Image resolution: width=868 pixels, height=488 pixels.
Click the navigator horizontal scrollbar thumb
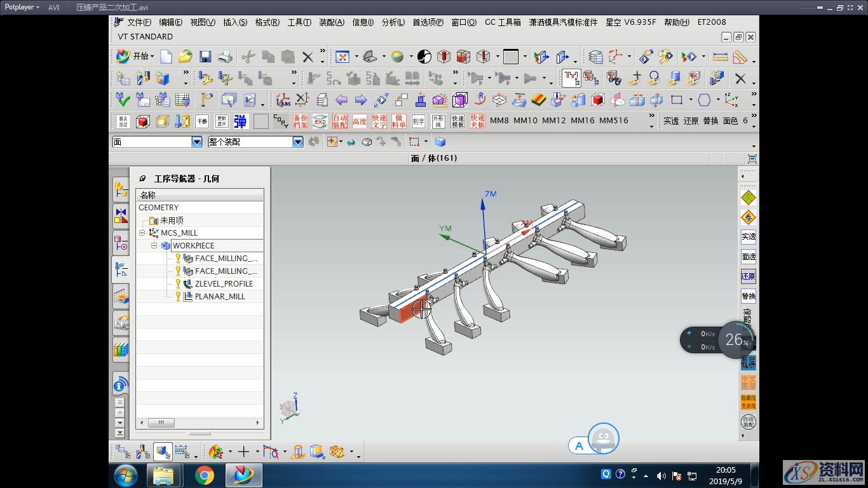161,423
